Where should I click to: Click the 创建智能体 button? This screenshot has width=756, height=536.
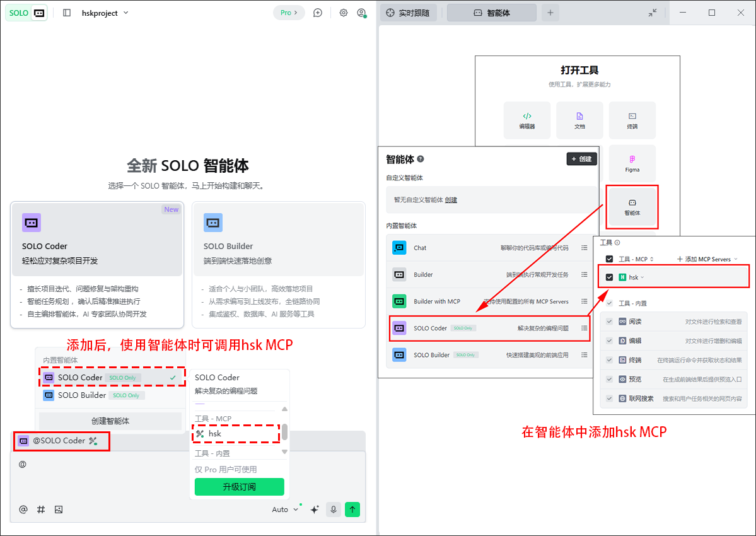(x=110, y=421)
